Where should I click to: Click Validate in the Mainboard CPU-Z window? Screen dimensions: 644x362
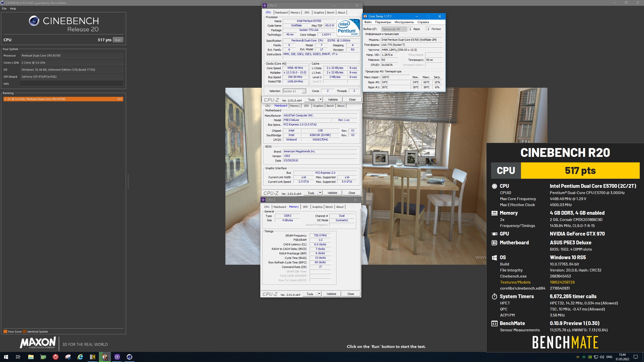tap(332, 193)
